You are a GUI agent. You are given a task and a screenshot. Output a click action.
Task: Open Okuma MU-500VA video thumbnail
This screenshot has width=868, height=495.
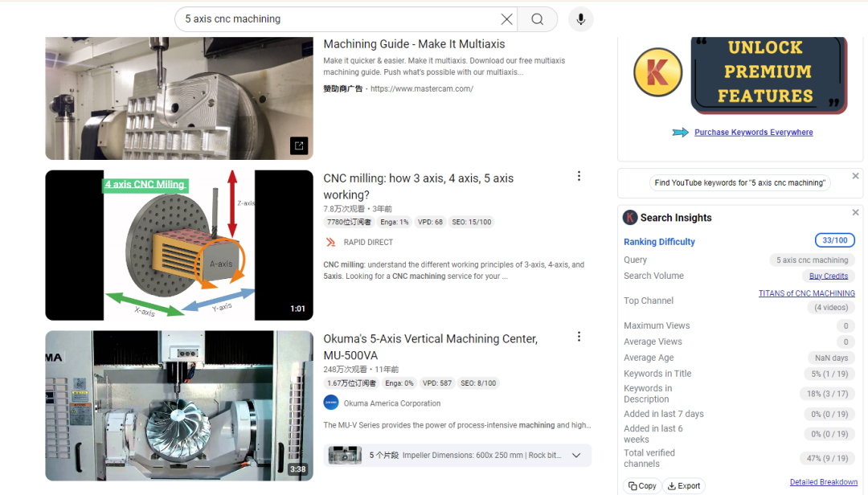179,406
